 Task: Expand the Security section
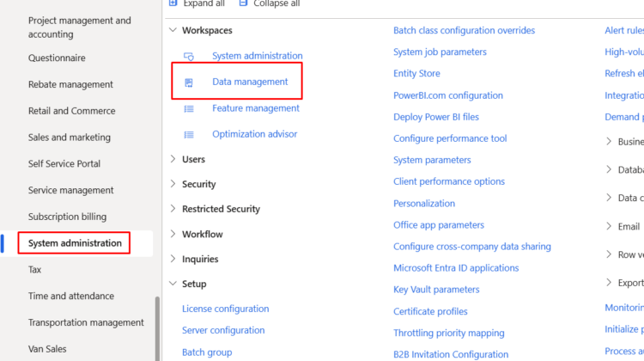click(173, 183)
